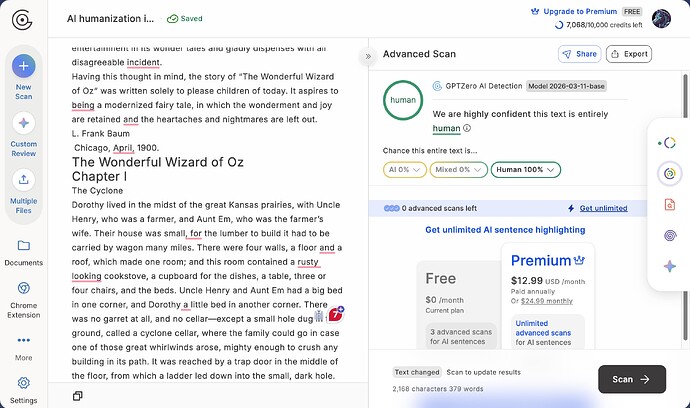Click the Saved cloud status icon
The height and width of the screenshot is (408, 690).
tap(172, 19)
